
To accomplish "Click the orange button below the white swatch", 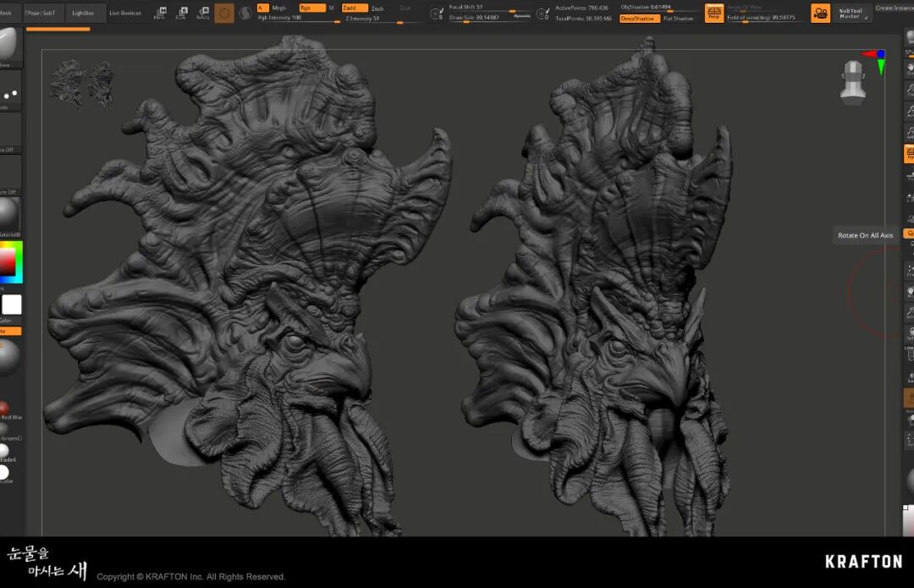I will (10, 331).
